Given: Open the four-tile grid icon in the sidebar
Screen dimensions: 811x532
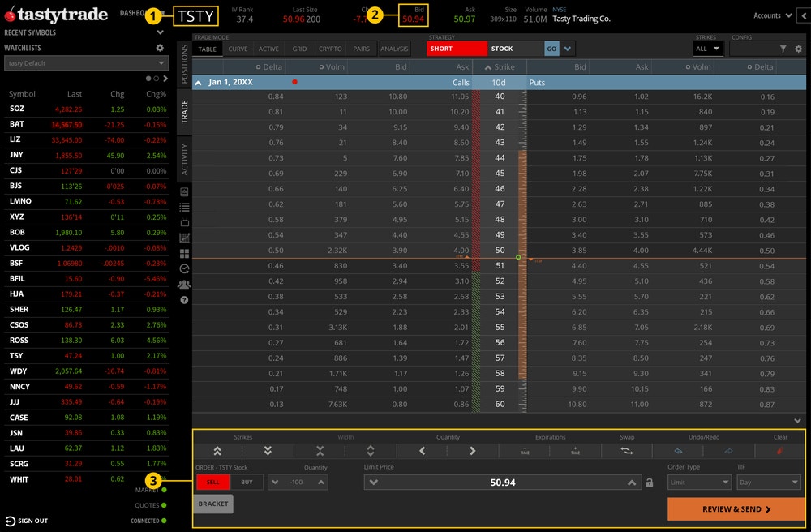Looking at the screenshot, I should point(184,253).
